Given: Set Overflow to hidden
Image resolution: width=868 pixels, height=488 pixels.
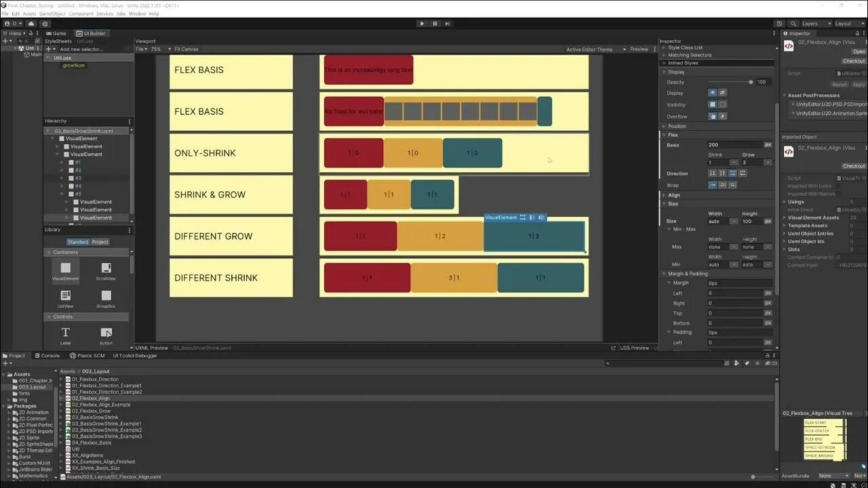Looking at the screenshot, I should 722,116.
